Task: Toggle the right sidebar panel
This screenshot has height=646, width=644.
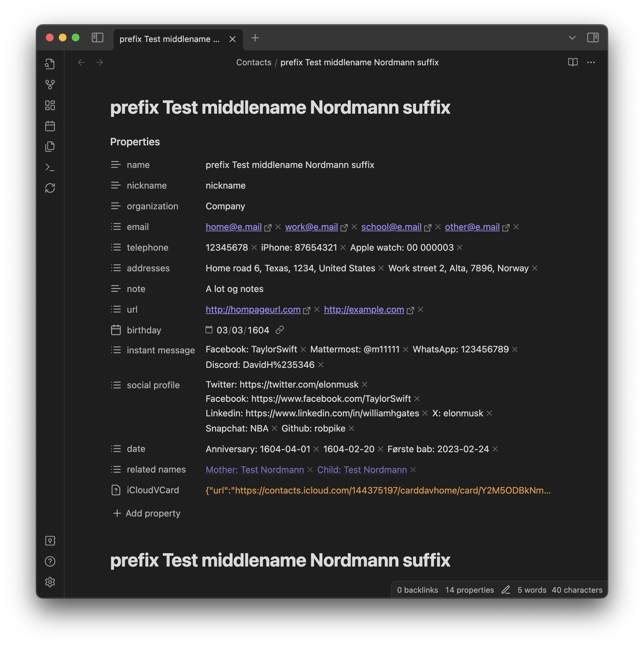Action: click(x=593, y=37)
